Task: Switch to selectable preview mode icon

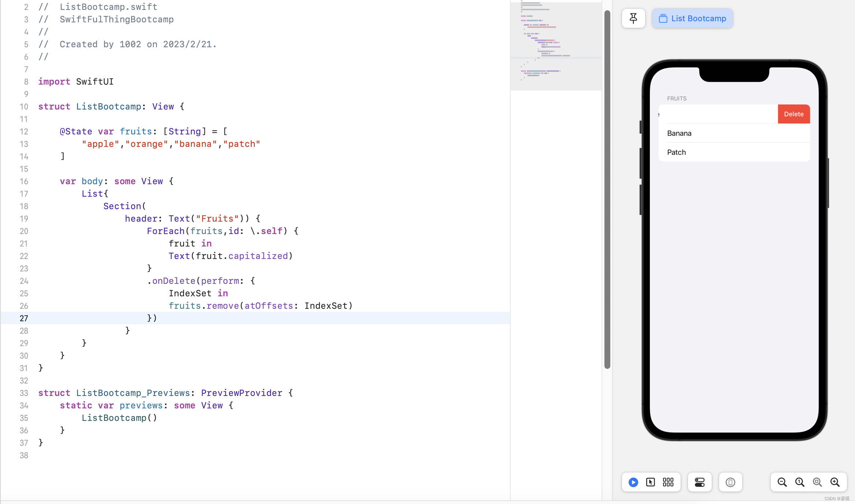Action: click(x=651, y=482)
